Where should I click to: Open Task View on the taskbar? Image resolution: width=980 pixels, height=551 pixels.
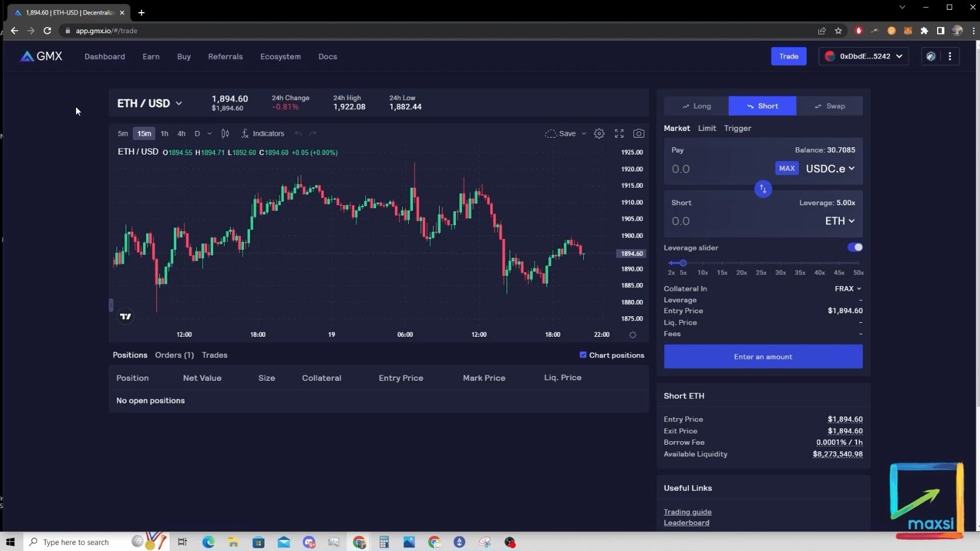(182, 542)
